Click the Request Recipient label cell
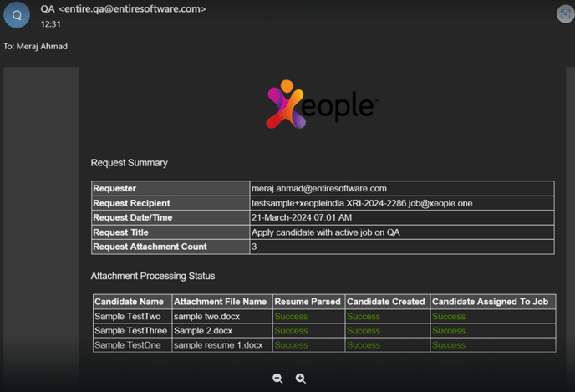575x392 pixels. tap(170, 203)
